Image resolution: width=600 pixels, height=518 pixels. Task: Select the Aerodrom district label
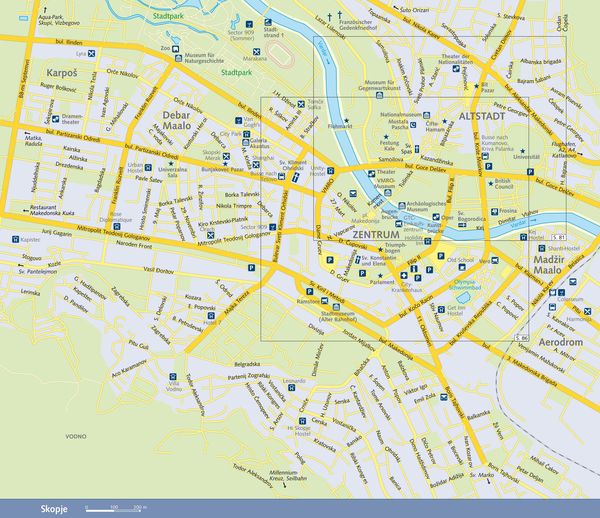pos(561,342)
